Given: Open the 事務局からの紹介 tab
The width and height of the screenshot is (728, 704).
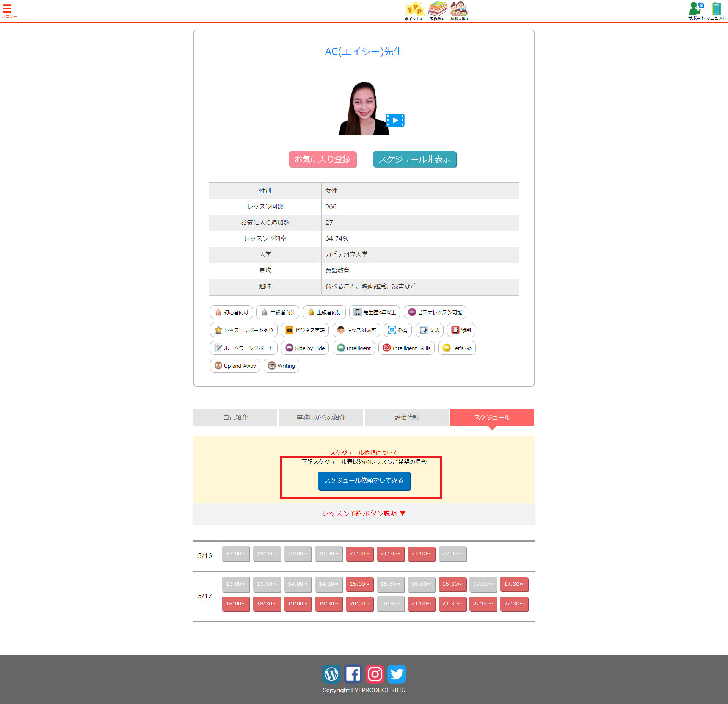Looking at the screenshot, I should click(x=321, y=417).
